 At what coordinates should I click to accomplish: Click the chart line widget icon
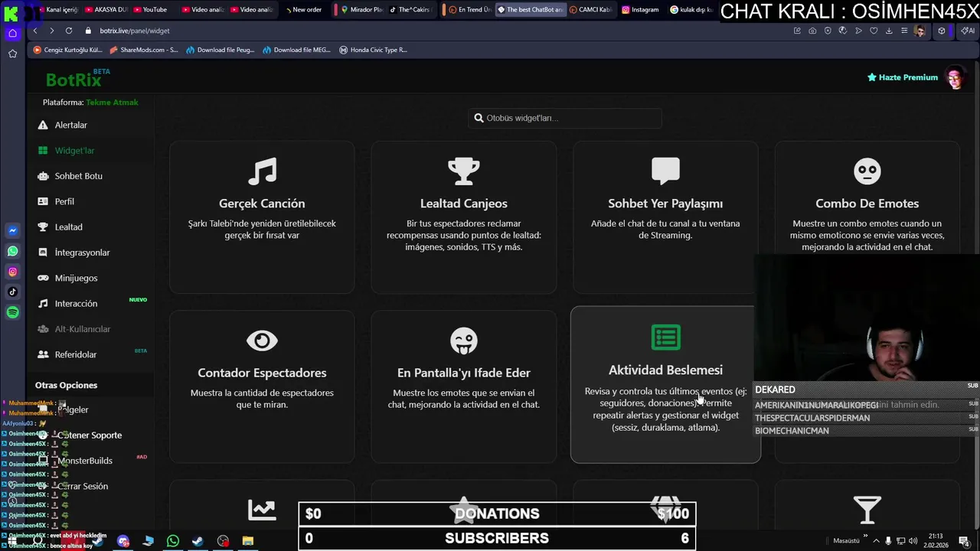point(262,510)
